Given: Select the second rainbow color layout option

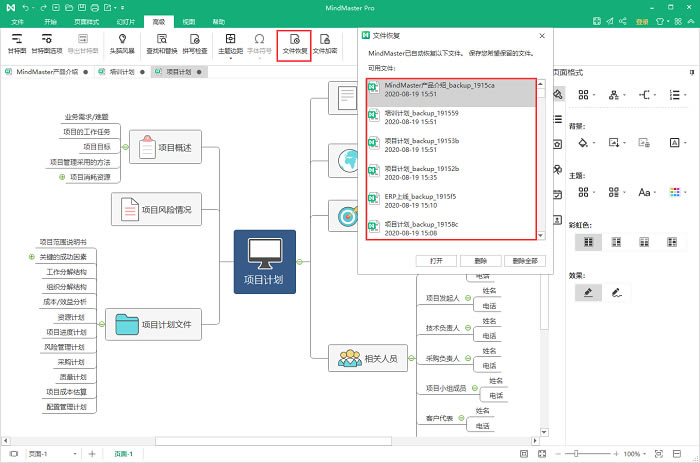Looking at the screenshot, I should click(x=617, y=241).
